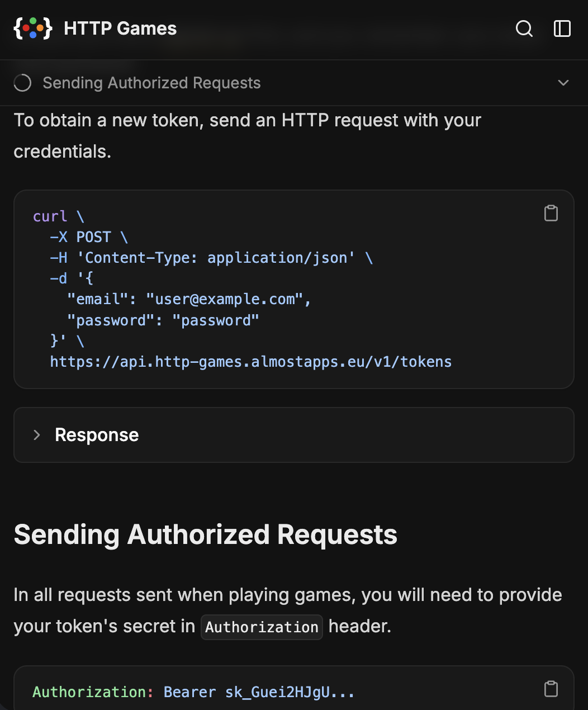Click the HTTP Games logo icon

(x=33, y=29)
